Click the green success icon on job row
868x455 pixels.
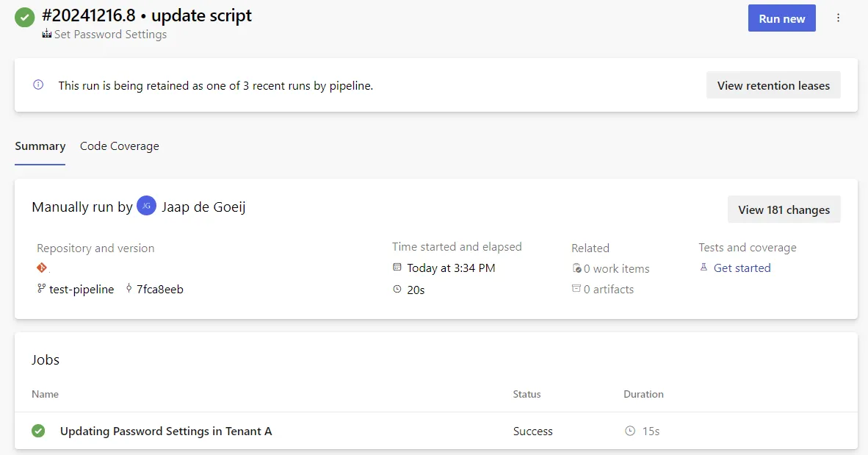38,431
